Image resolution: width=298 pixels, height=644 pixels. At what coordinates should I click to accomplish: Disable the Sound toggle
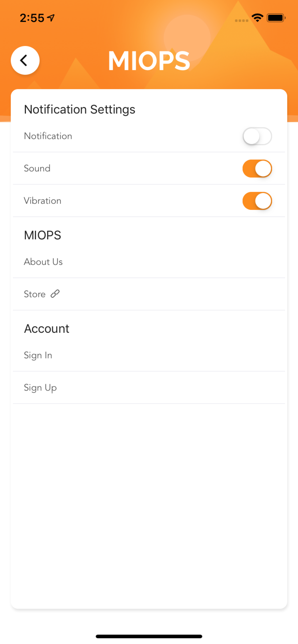pyautogui.click(x=257, y=168)
